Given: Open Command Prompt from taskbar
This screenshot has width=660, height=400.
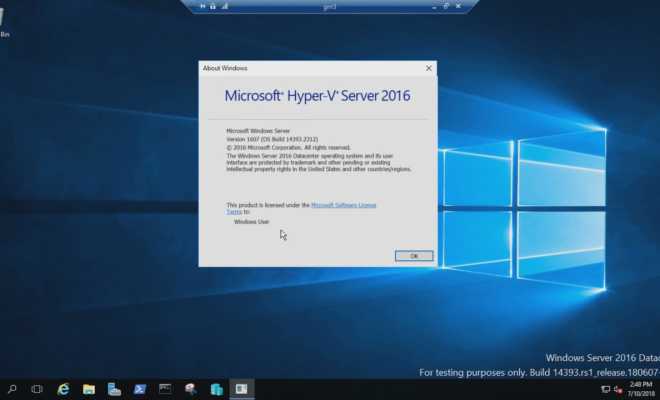Looking at the screenshot, I should [165, 389].
